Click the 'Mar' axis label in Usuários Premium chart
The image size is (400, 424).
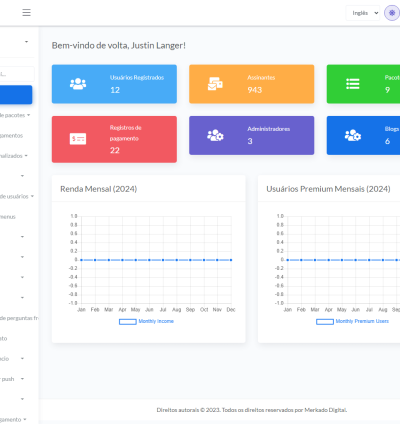315,310
